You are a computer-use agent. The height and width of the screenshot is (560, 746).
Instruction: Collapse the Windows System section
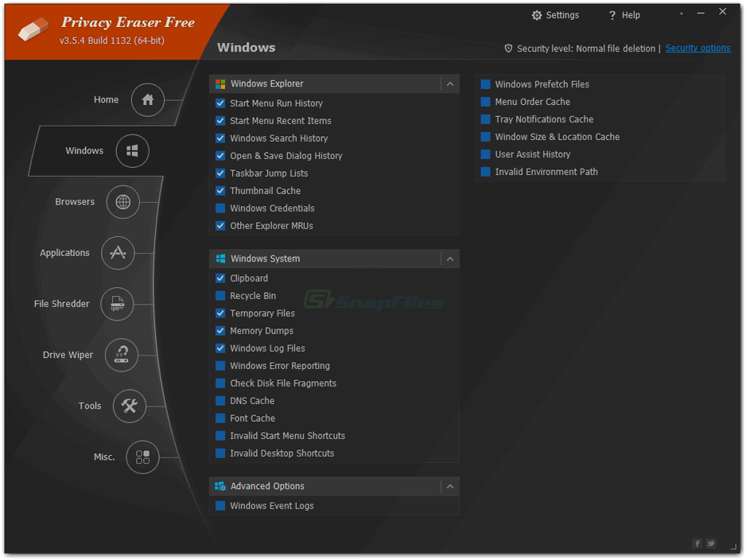point(450,259)
